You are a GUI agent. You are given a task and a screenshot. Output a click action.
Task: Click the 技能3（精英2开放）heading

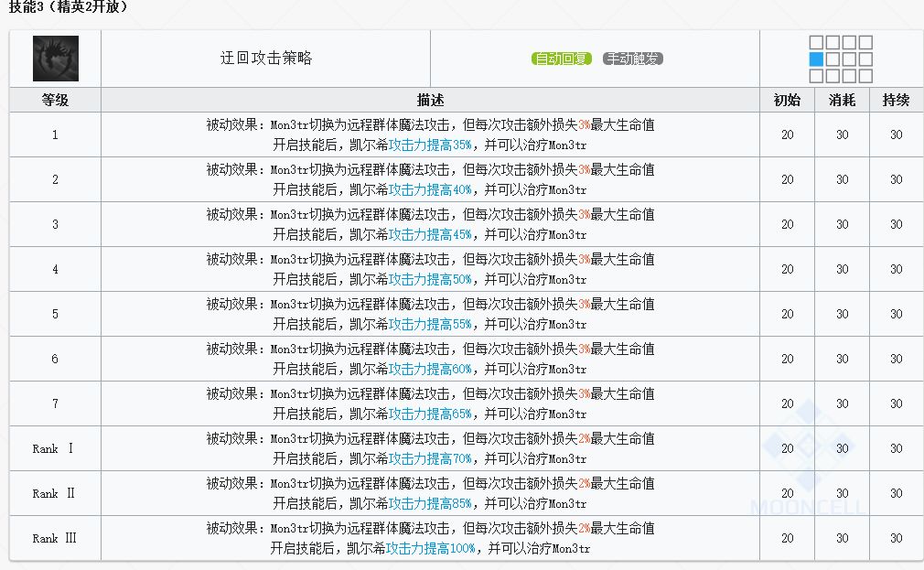(x=69, y=6)
